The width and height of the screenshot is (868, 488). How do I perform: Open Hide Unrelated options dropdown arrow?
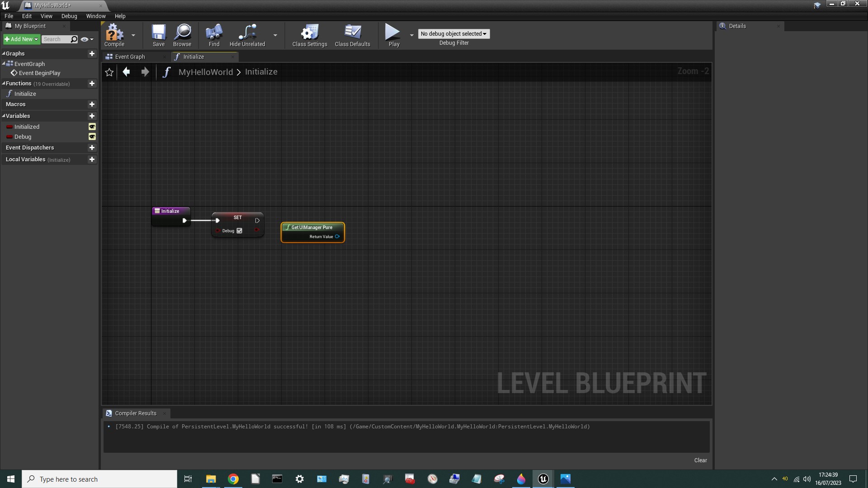275,35
